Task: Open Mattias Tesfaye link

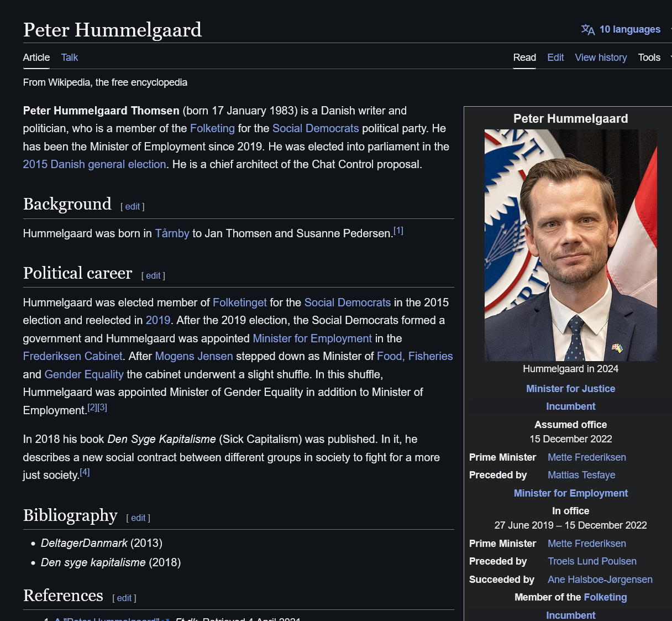Action: [581, 475]
